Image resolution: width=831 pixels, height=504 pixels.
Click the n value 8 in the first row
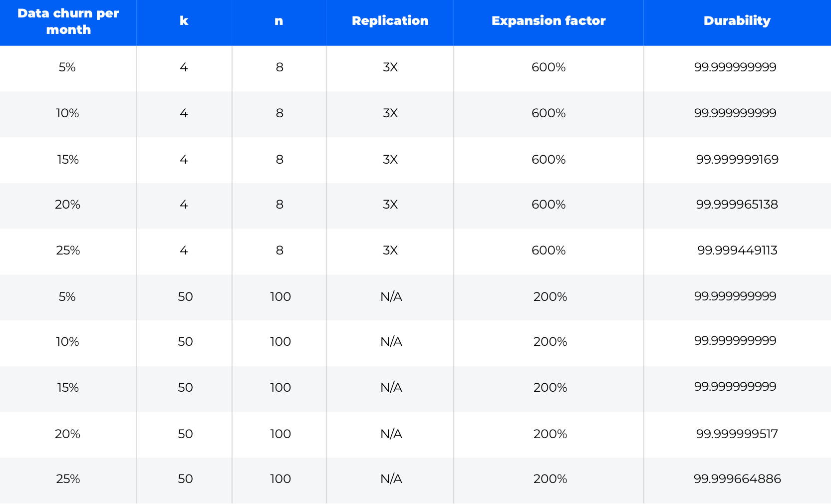tap(279, 67)
